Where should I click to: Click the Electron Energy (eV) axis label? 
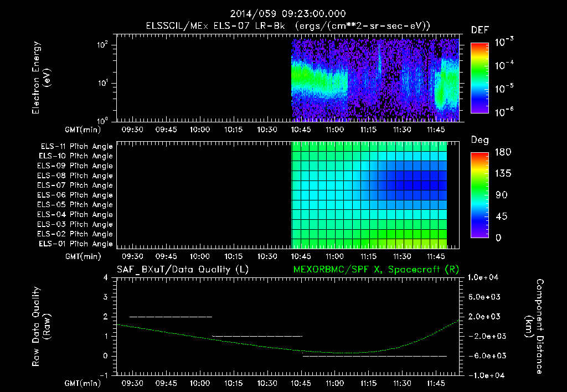pyautogui.click(x=41, y=78)
